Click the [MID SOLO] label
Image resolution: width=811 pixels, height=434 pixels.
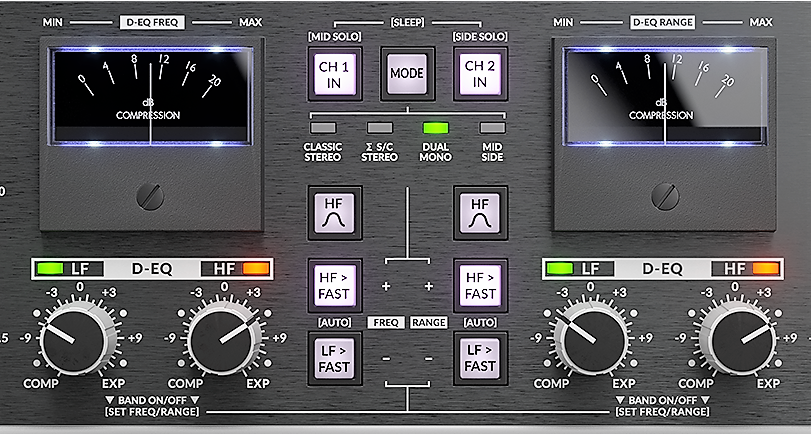pos(335,37)
